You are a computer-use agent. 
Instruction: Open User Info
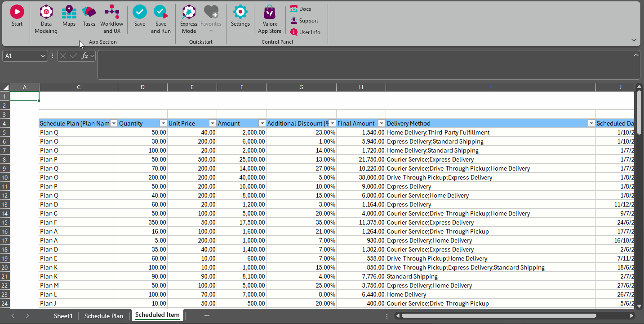[309, 32]
